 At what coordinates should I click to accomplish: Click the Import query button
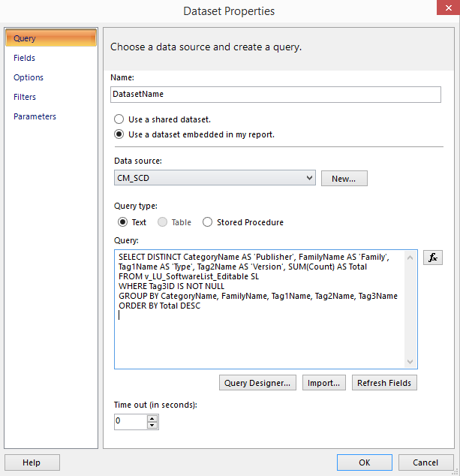click(324, 382)
